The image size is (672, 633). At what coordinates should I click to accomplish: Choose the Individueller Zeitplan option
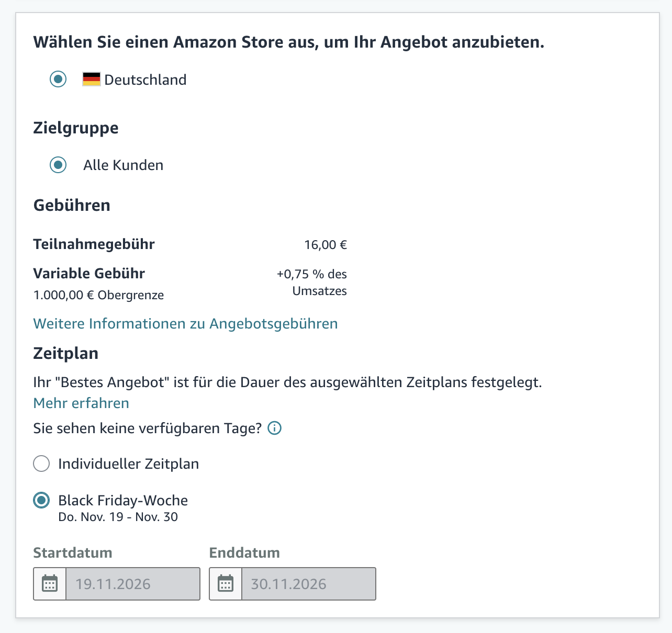click(x=41, y=464)
